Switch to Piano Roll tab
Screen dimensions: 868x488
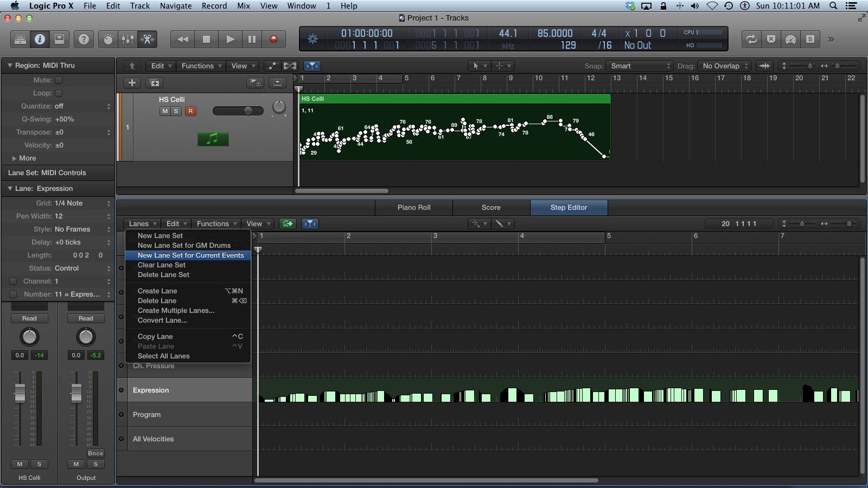click(414, 207)
